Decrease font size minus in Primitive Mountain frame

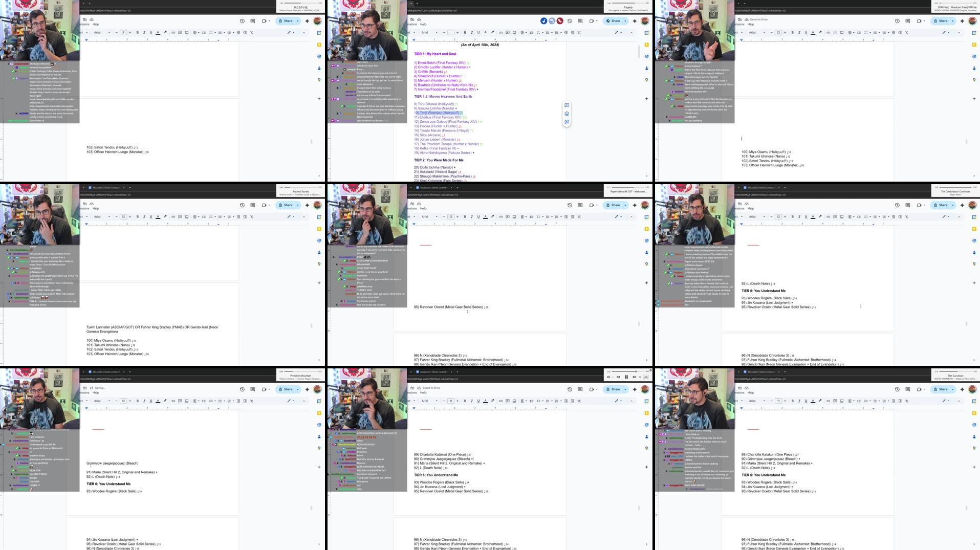tap(116, 401)
